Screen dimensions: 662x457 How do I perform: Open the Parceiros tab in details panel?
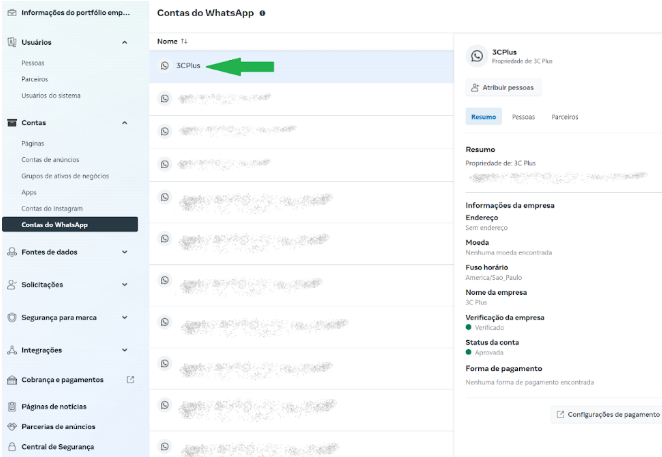(x=565, y=117)
